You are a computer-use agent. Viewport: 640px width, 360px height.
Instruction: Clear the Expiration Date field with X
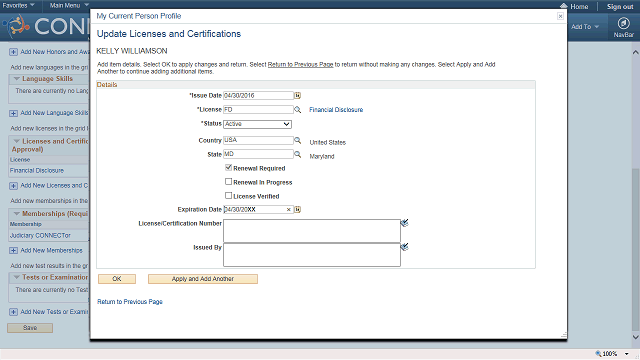(289, 209)
